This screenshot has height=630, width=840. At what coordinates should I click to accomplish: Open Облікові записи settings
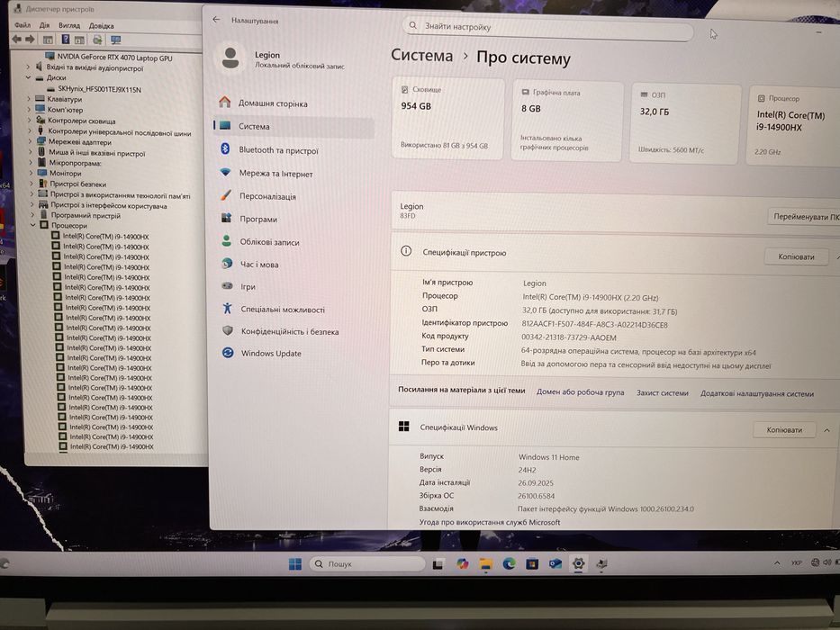tap(269, 242)
